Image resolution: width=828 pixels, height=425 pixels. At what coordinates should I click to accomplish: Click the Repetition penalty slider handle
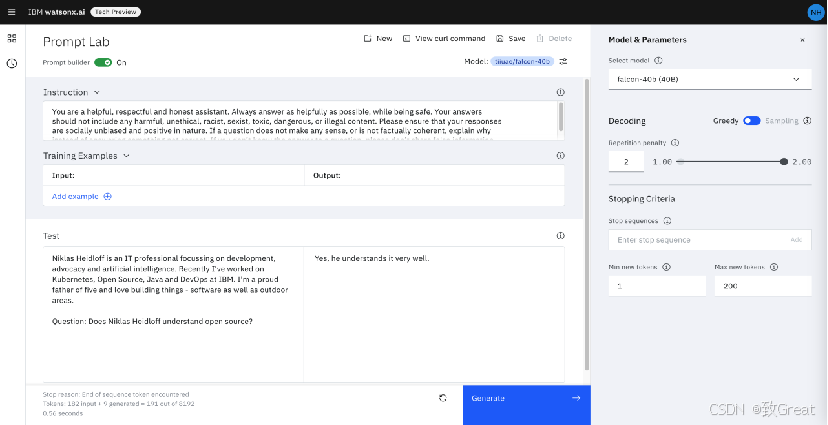pos(784,162)
